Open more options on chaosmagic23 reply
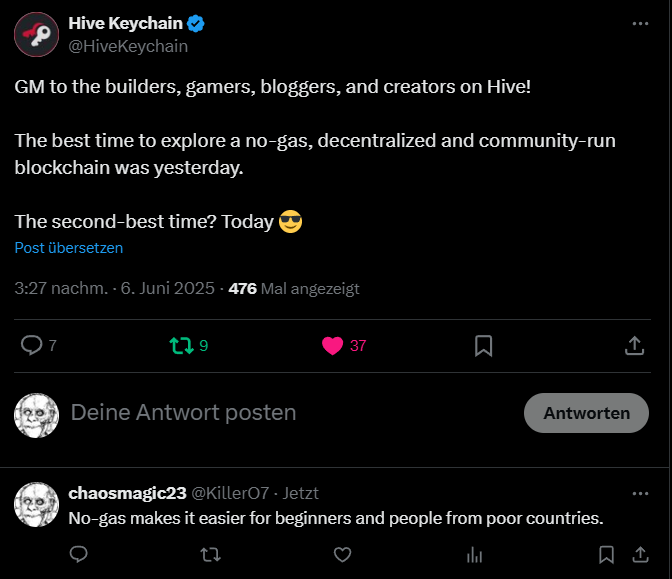This screenshot has width=672, height=579. pos(640,494)
